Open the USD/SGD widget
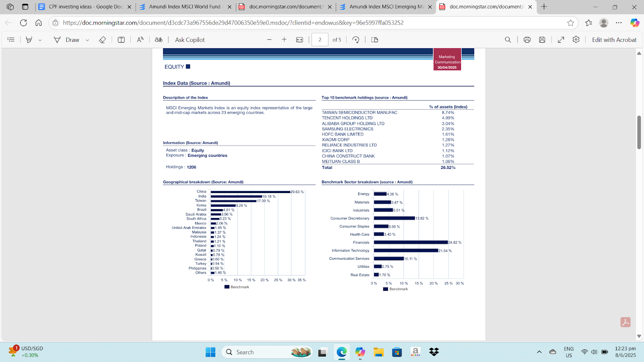Image resolution: width=644 pixels, height=362 pixels. [x=26, y=352]
